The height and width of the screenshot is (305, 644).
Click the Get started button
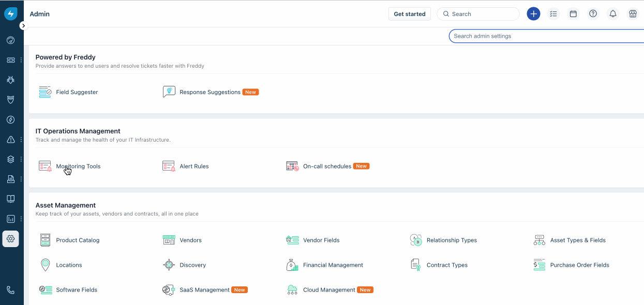(409, 13)
